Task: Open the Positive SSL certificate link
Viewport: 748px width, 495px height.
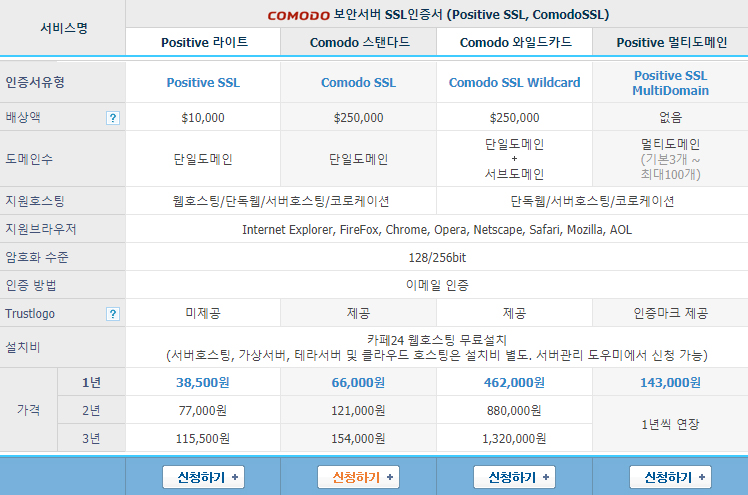Action: pos(204,83)
